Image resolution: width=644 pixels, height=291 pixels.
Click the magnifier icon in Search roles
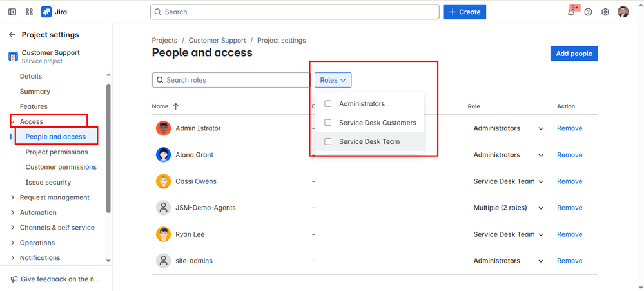(160, 80)
